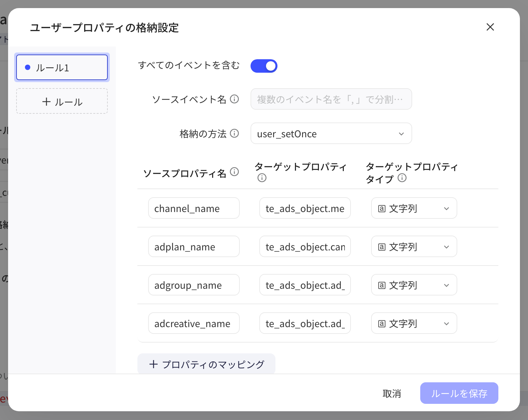Viewport: 528px width, 420px height.
Task: Click target property field in adcreative_name row
Action: click(305, 323)
